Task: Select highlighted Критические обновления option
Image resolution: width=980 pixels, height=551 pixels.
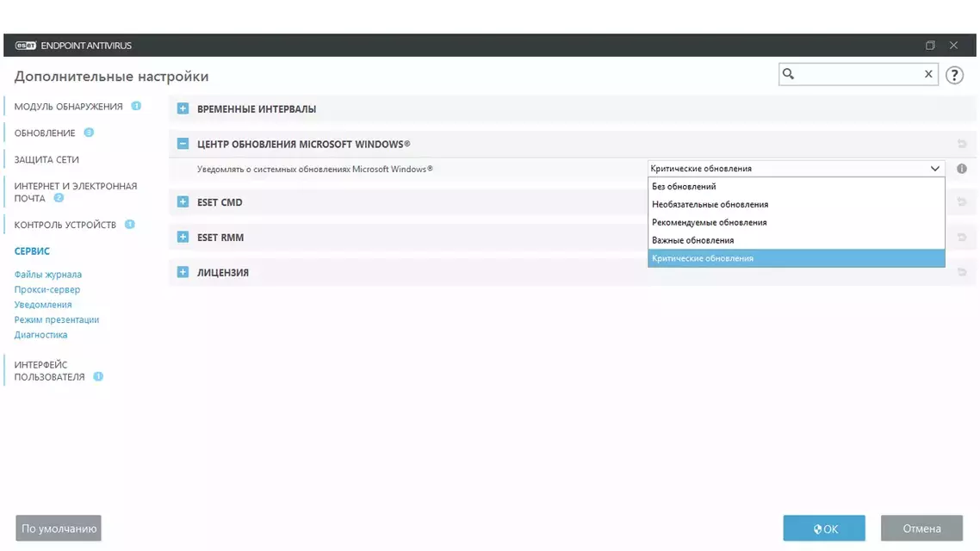Action: [797, 258]
